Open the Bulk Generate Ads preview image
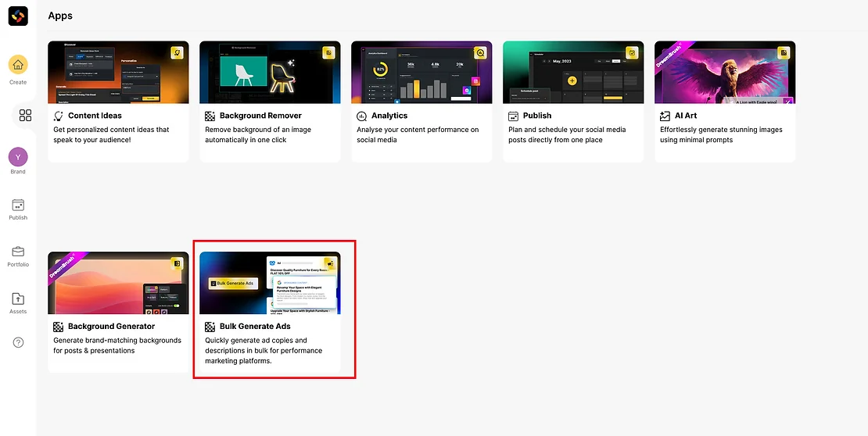Viewport: 868px width, 436px height. tap(270, 284)
